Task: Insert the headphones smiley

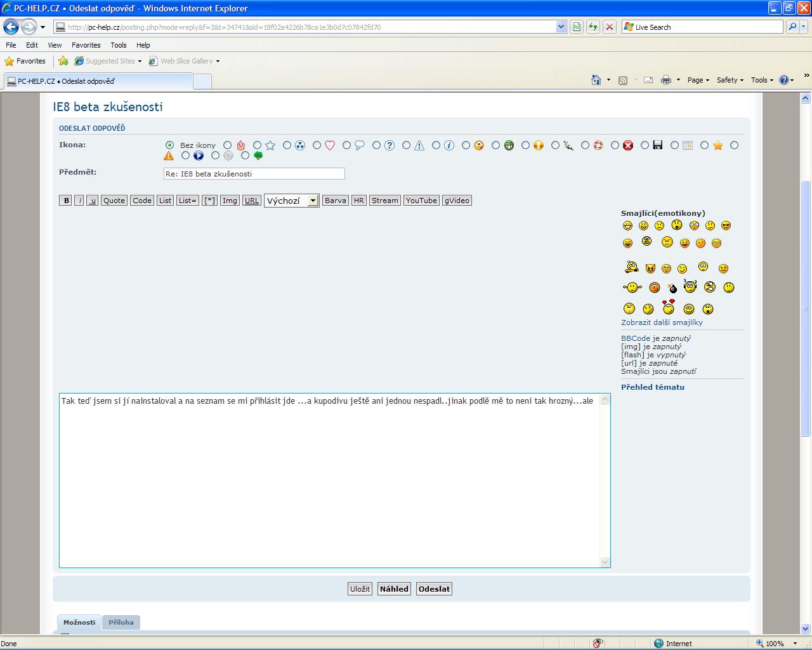Action: (690, 286)
